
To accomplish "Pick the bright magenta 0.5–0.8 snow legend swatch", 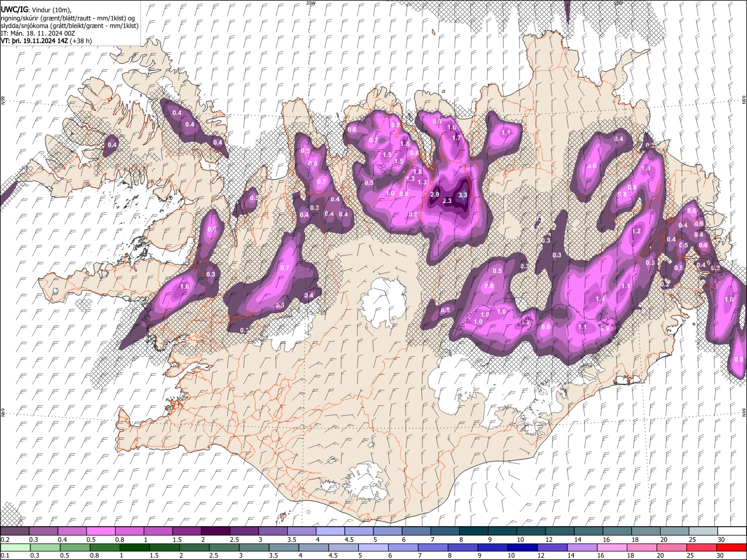I will [x=102, y=531].
